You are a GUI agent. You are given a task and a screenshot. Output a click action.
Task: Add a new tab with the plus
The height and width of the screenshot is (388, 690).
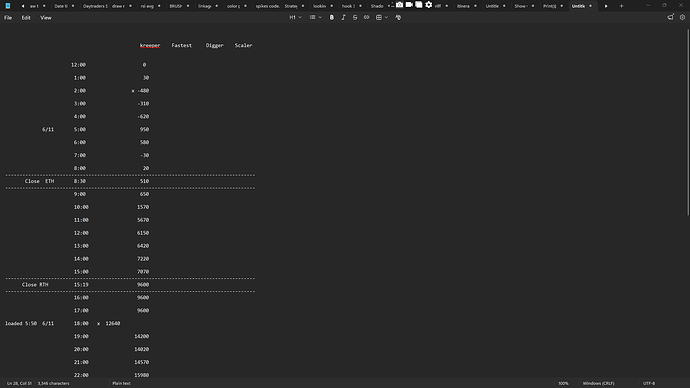coord(621,6)
